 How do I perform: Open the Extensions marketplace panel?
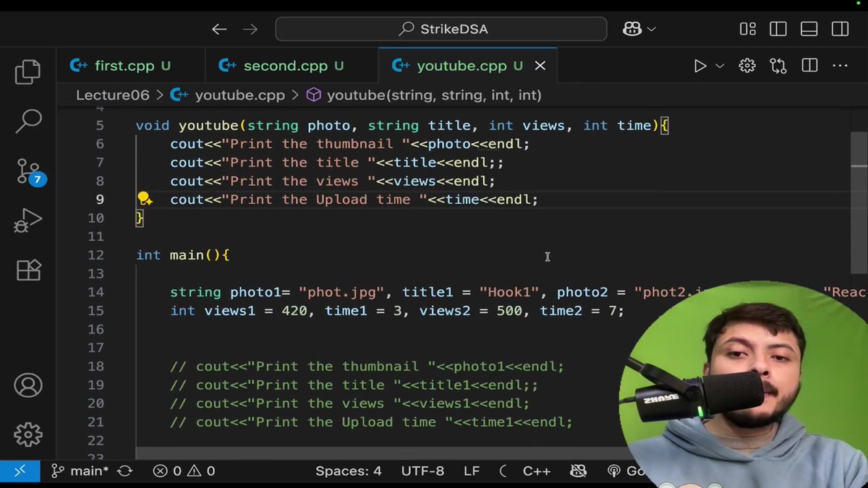pos(27,270)
